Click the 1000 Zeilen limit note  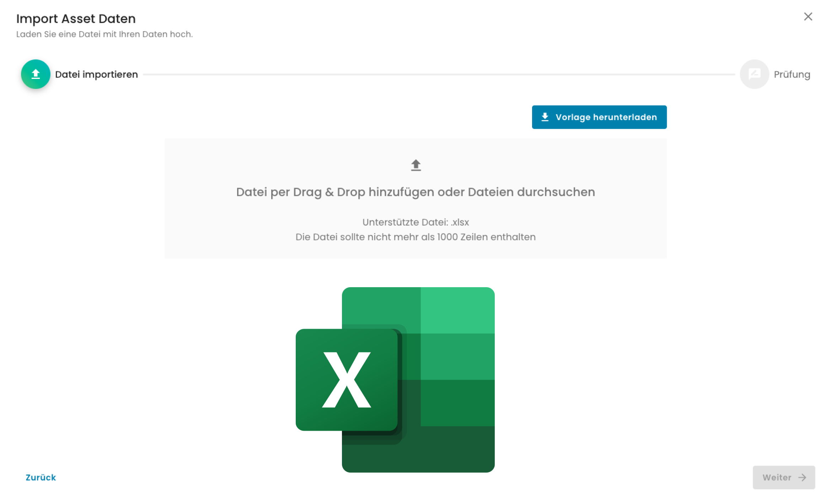coord(415,237)
